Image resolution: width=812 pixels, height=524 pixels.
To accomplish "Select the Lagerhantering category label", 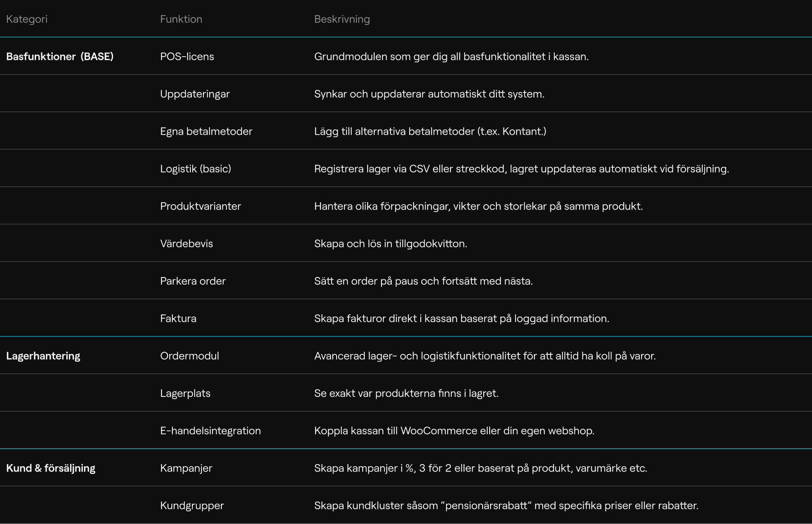I will click(43, 356).
